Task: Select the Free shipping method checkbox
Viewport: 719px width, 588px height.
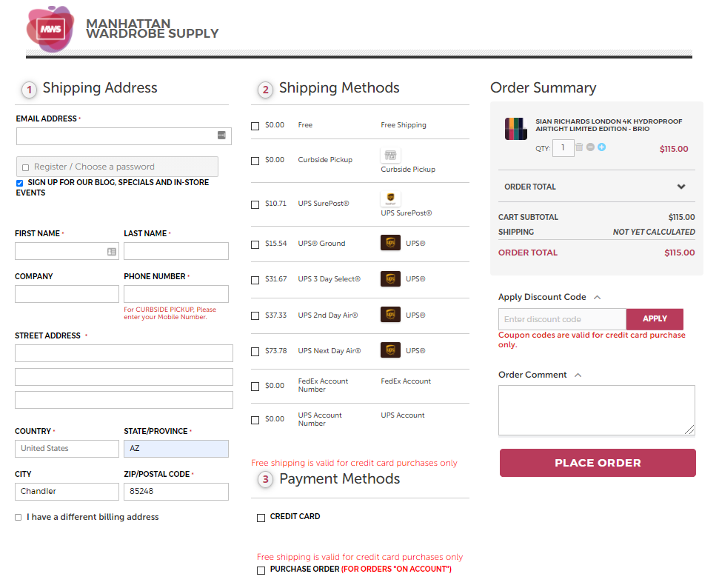Action: 255,126
